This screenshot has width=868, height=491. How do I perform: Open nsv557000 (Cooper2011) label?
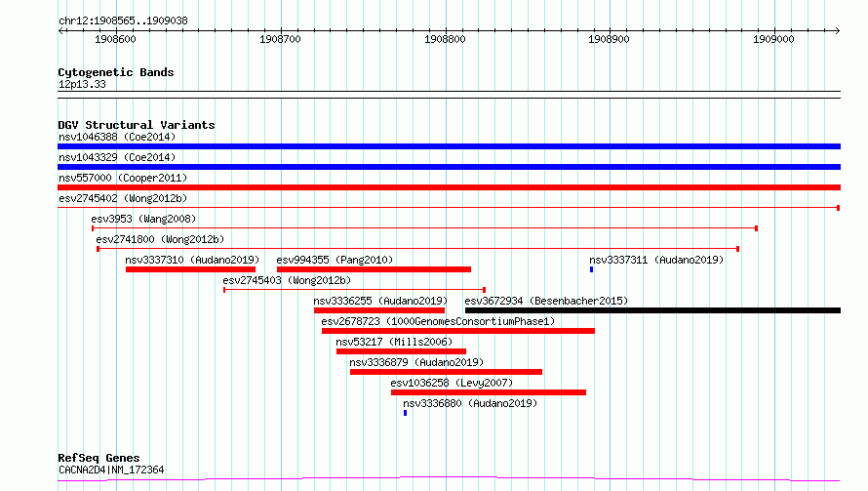tap(123, 178)
